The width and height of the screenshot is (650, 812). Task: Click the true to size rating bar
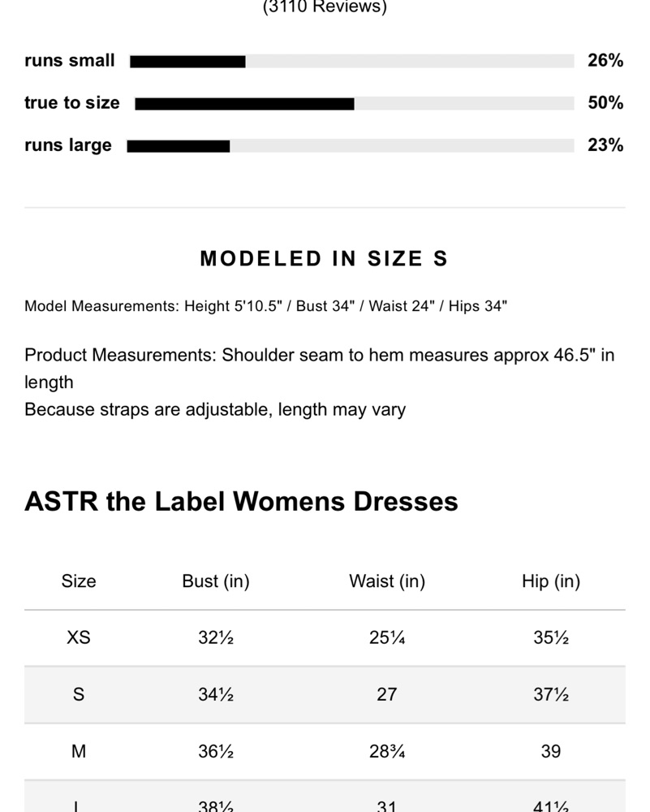[355, 104]
